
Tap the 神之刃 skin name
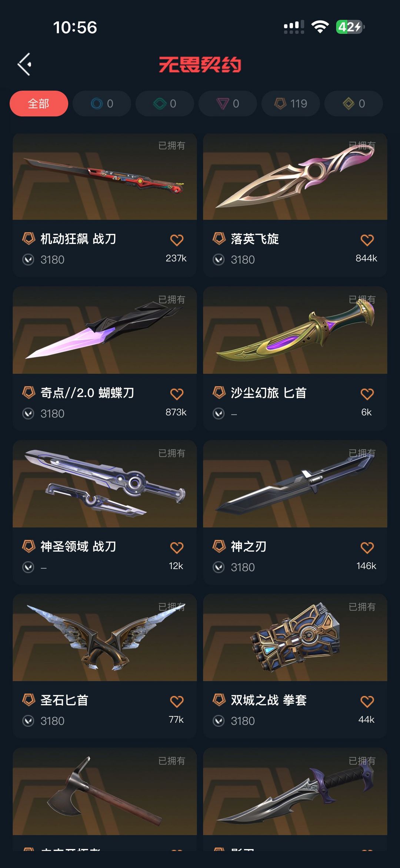pyautogui.click(x=249, y=547)
